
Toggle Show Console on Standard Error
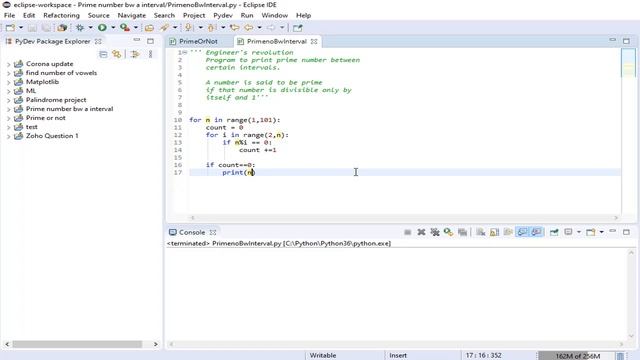point(536,232)
